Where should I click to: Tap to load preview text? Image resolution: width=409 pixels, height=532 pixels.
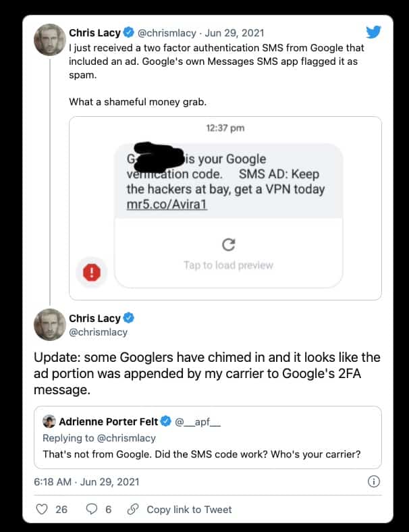pos(229,265)
